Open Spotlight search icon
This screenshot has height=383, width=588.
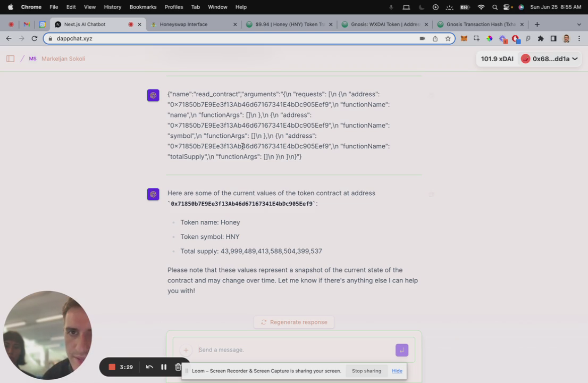click(494, 7)
